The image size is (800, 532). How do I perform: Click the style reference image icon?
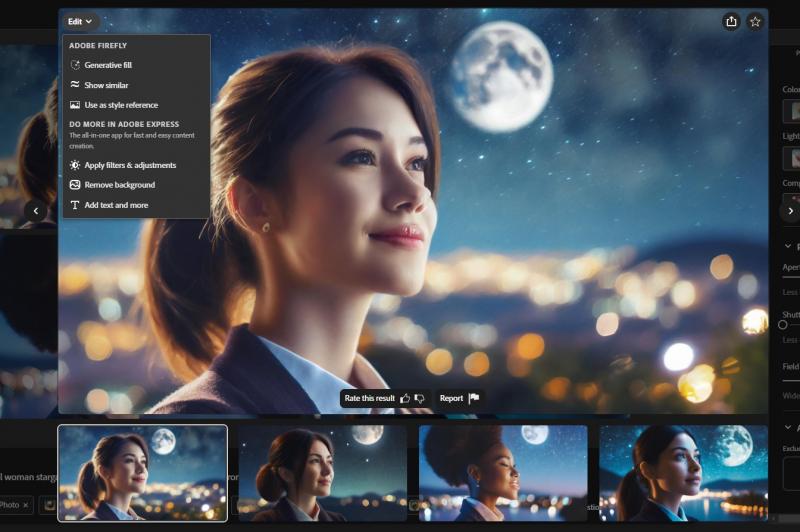point(75,105)
